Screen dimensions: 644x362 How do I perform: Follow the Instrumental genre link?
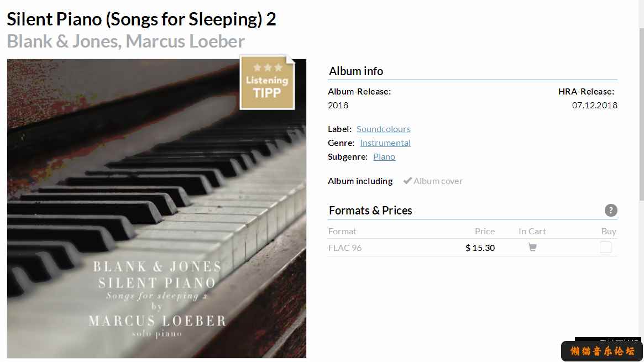pyautogui.click(x=385, y=143)
